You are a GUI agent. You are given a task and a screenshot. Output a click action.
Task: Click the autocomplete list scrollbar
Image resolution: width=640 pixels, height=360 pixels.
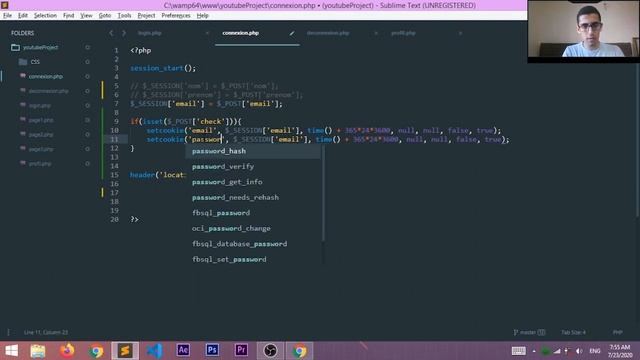(323, 193)
